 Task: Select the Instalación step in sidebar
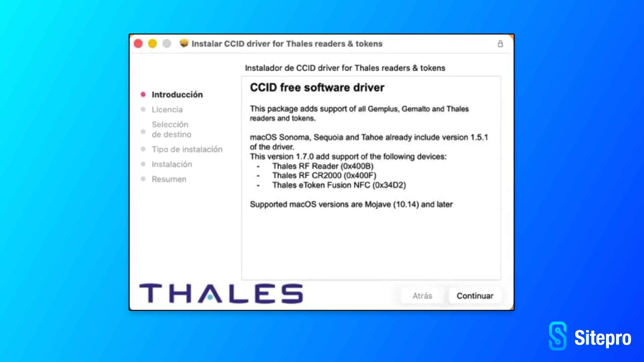point(172,164)
